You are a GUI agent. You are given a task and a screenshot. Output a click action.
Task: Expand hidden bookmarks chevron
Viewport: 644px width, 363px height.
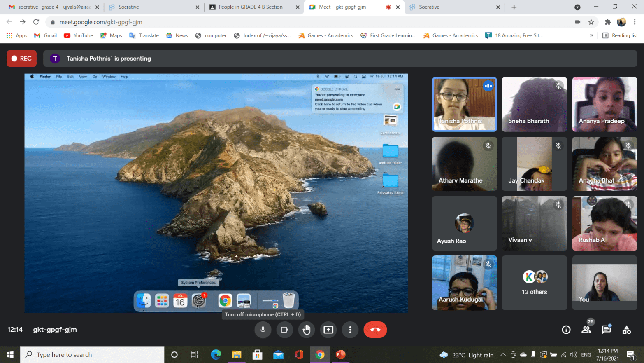pos(591,35)
